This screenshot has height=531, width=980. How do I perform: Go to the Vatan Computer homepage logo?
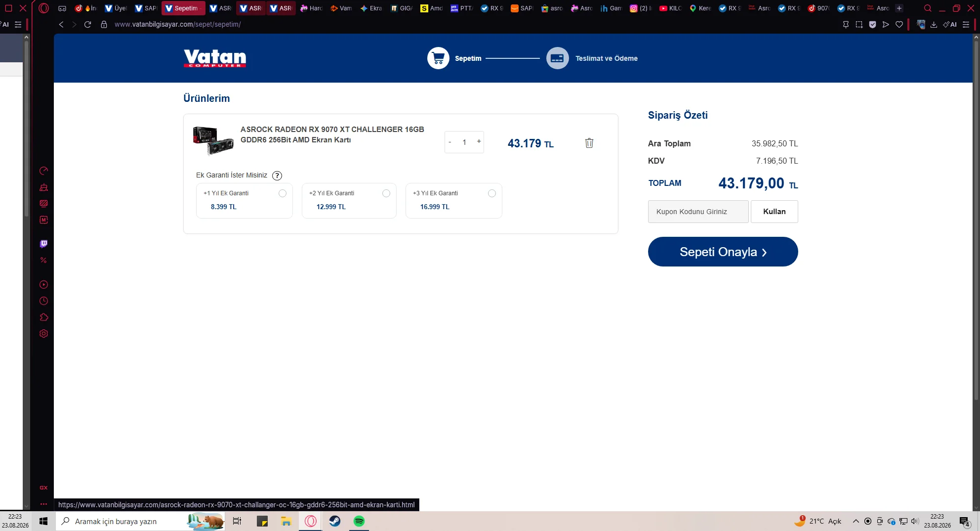tap(215, 58)
